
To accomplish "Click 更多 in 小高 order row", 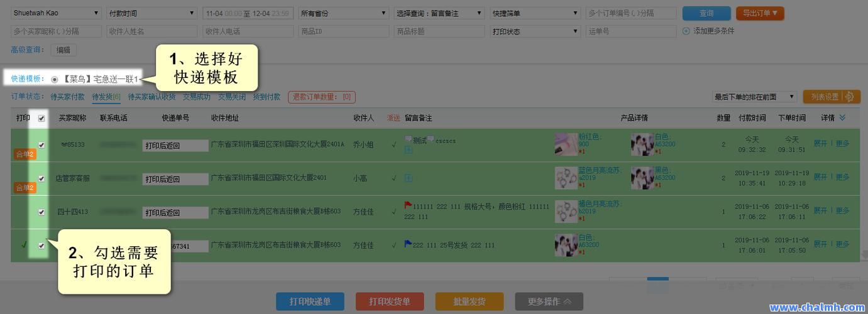I will [842, 177].
